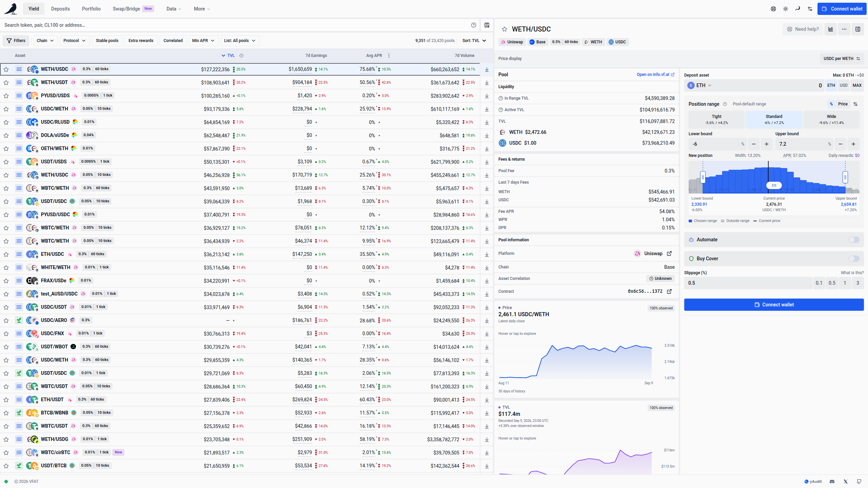Click the center range drag handle
The height and width of the screenshot is (488, 868).
pyautogui.click(x=774, y=185)
